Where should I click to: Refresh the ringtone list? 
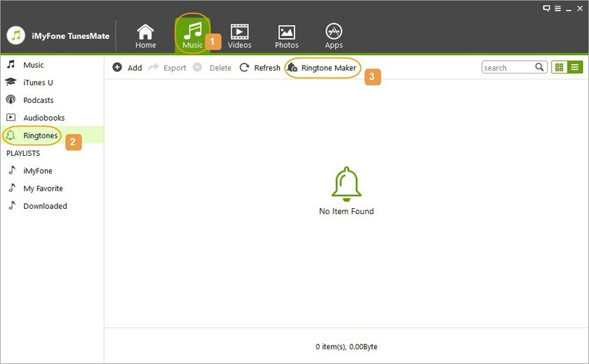pyautogui.click(x=260, y=68)
